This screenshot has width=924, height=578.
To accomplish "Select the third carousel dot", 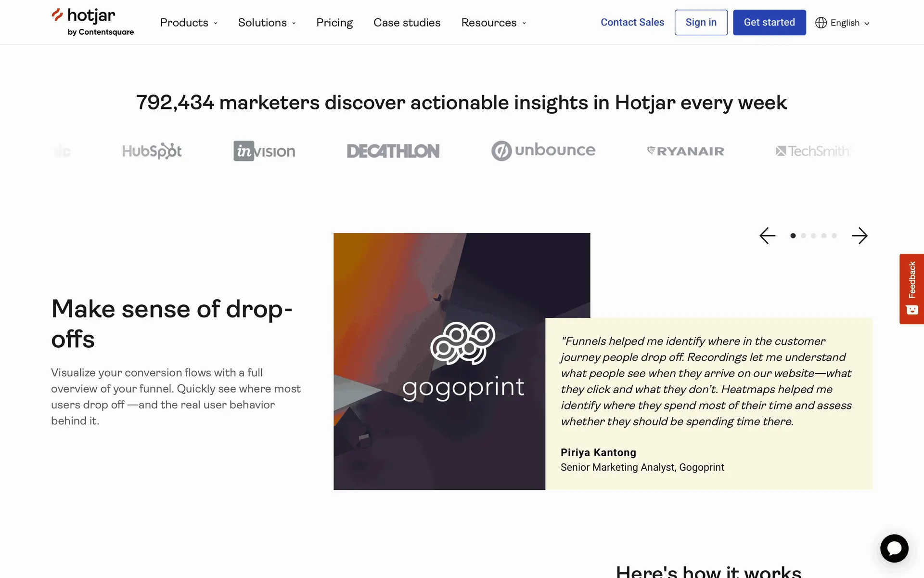I will click(813, 236).
